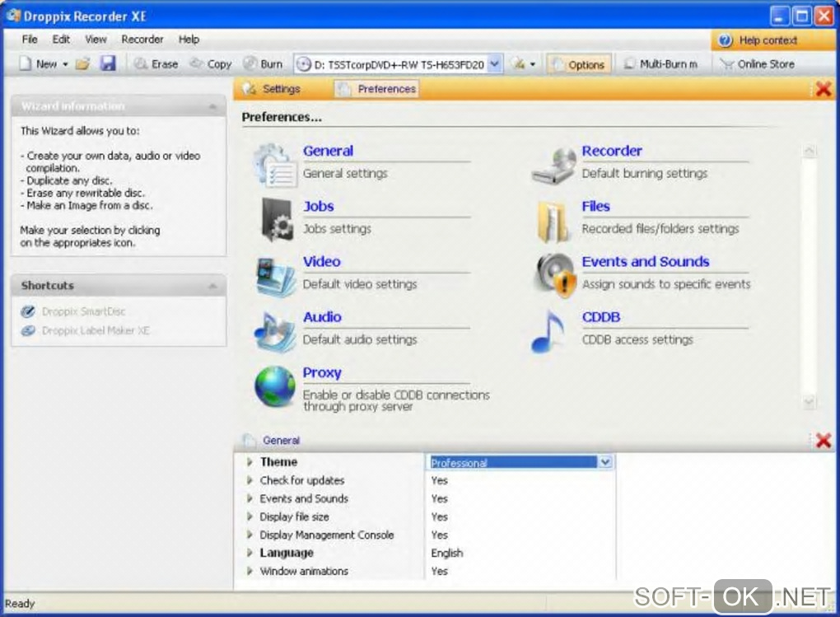The height and width of the screenshot is (617, 840).
Task: Open the Recorder menu
Action: point(142,40)
